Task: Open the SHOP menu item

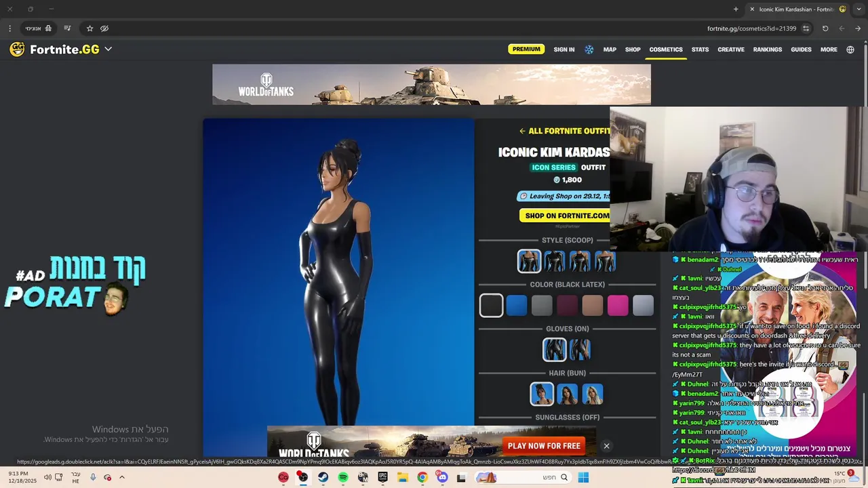Action: coord(633,49)
